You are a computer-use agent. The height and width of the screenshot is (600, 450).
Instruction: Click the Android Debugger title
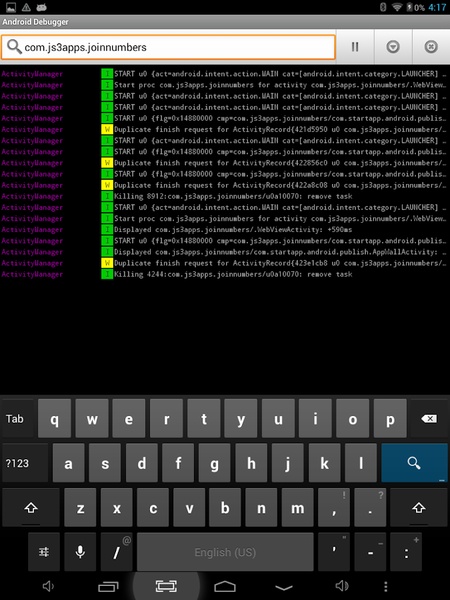tap(35, 22)
